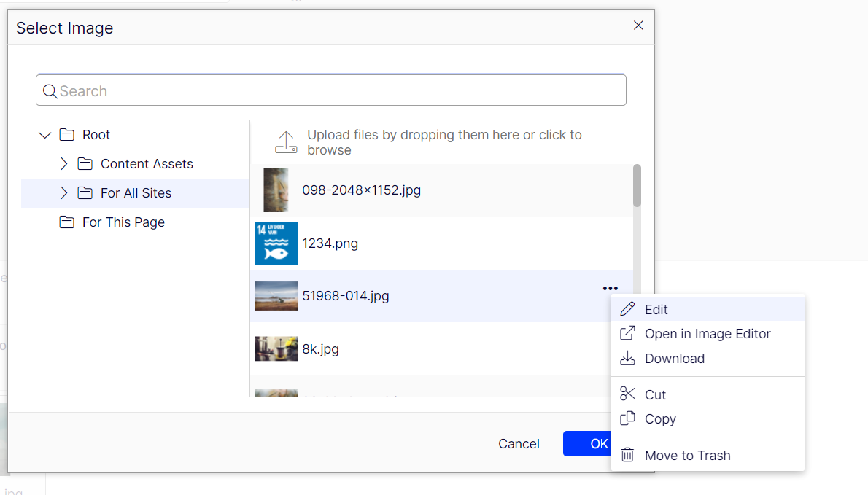Collapse the Root folder chevron

click(x=45, y=135)
